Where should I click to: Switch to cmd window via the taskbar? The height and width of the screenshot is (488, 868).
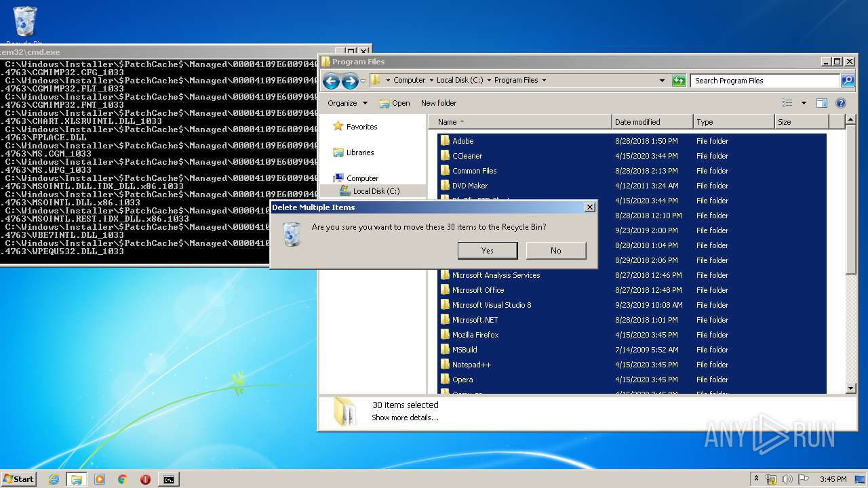tap(168, 479)
